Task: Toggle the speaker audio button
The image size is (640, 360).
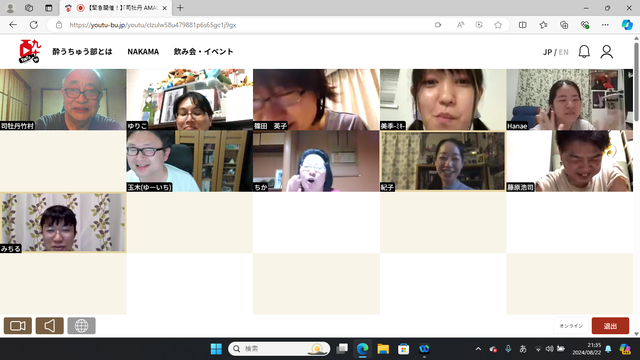Action: (49, 326)
